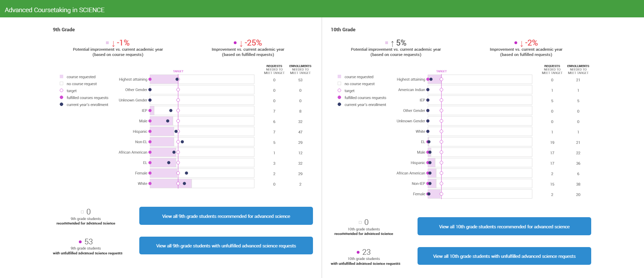The height and width of the screenshot is (278, 644).
Task: Click target marker on 9th grade Female row
Action: [x=178, y=173]
